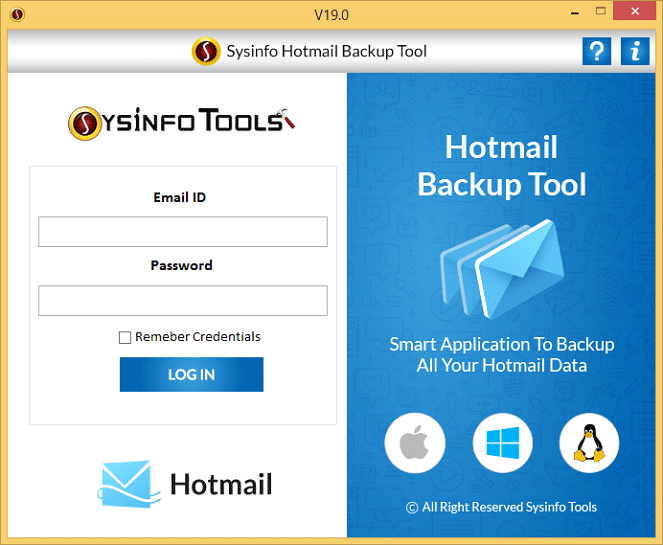663x545 pixels.
Task: Click the Sysinfo logo in header bar
Action: click(x=206, y=51)
